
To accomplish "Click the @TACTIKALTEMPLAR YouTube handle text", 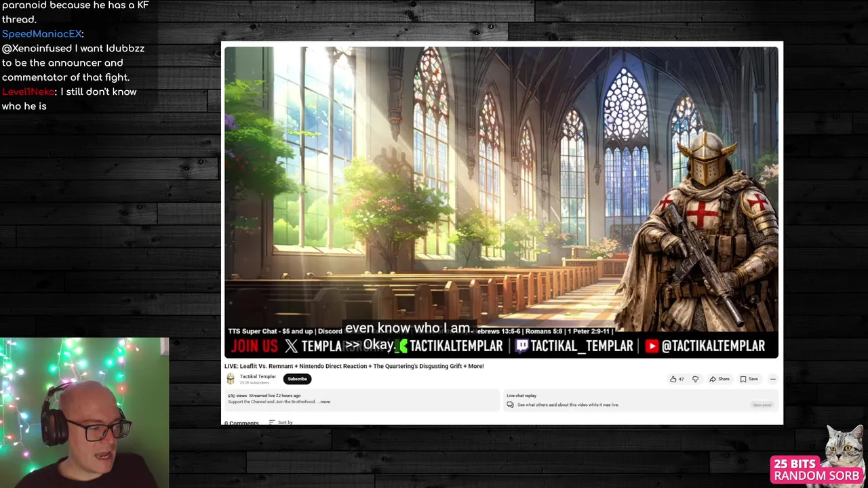I will (x=713, y=346).
